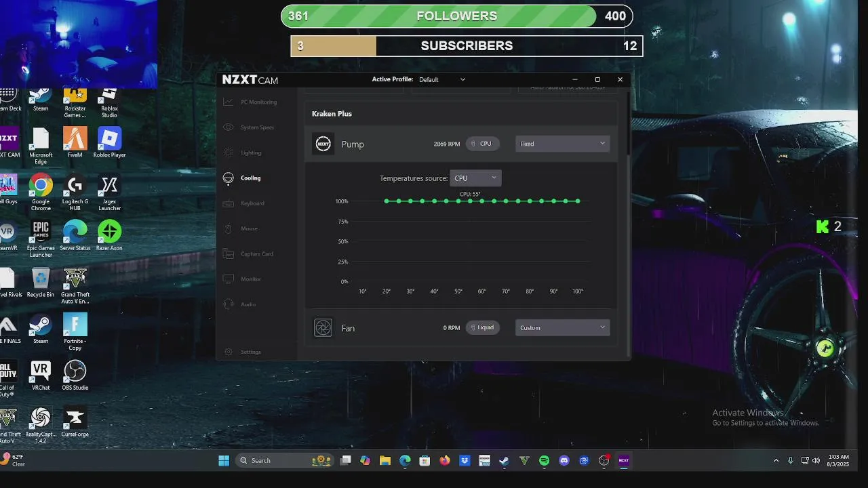Select Google Chrome desktop shortcut

pyautogui.click(x=41, y=193)
